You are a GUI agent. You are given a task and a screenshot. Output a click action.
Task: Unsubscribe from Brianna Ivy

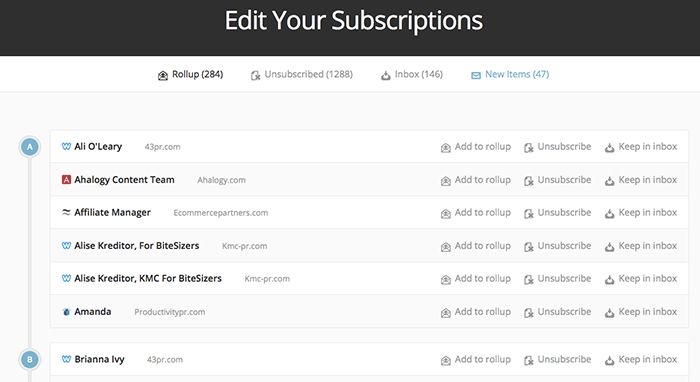558,360
